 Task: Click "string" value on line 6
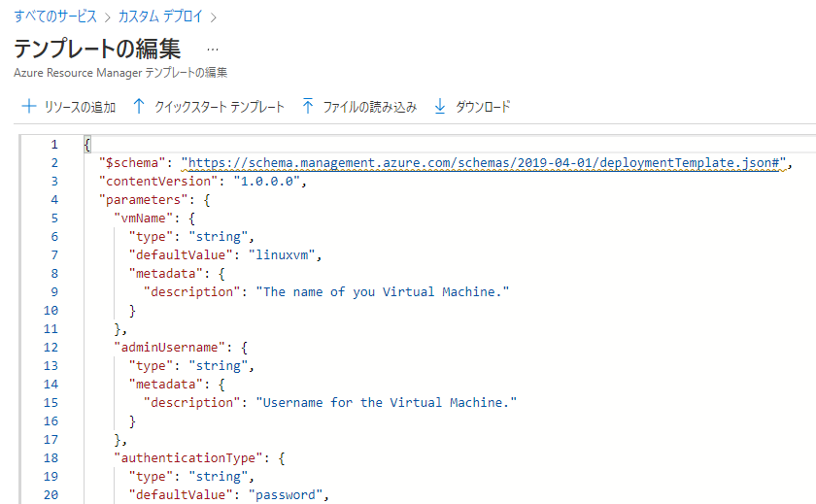click(x=218, y=237)
